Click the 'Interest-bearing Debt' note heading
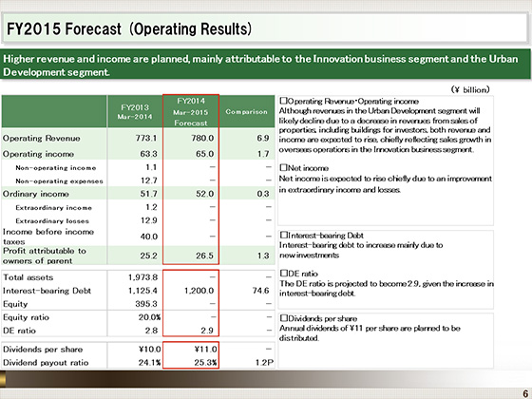The width and height of the screenshot is (532, 399). [x=322, y=236]
